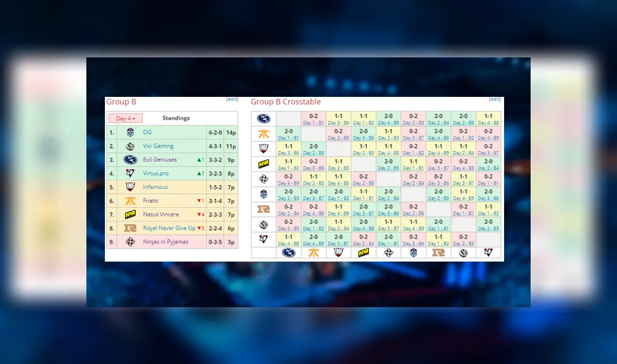Open the Day 4 dropdown in standings
Viewport: 617px width, 364px height.
pyautogui.click(x=125, y=118)
